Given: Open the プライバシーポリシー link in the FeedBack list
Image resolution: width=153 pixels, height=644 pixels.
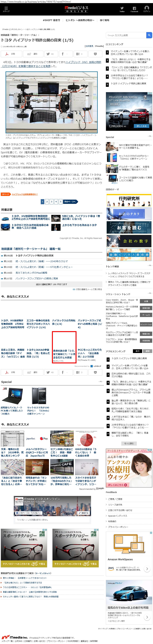Looking at the screenshot, I should pyautogui.click(x=118, y=527).
